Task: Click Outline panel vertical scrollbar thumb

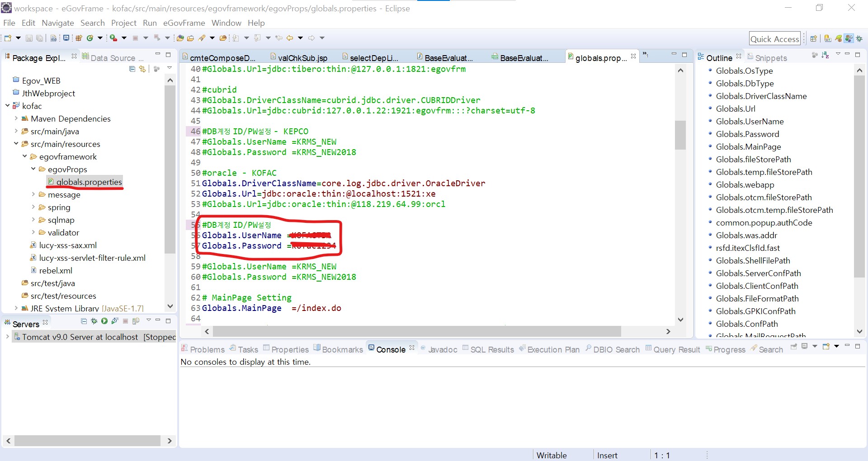Action: [x=859, y=176]
